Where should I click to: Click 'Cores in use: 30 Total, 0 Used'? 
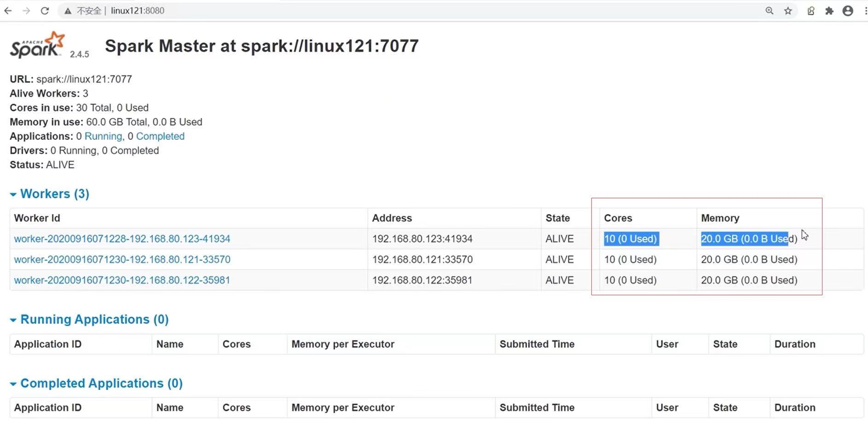pos(79,108)
